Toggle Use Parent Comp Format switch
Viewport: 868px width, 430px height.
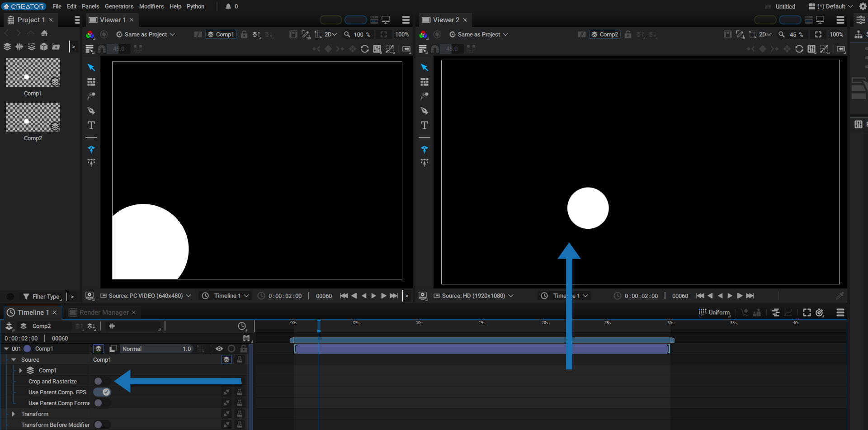pyautogui.click(x=102, y=403)
